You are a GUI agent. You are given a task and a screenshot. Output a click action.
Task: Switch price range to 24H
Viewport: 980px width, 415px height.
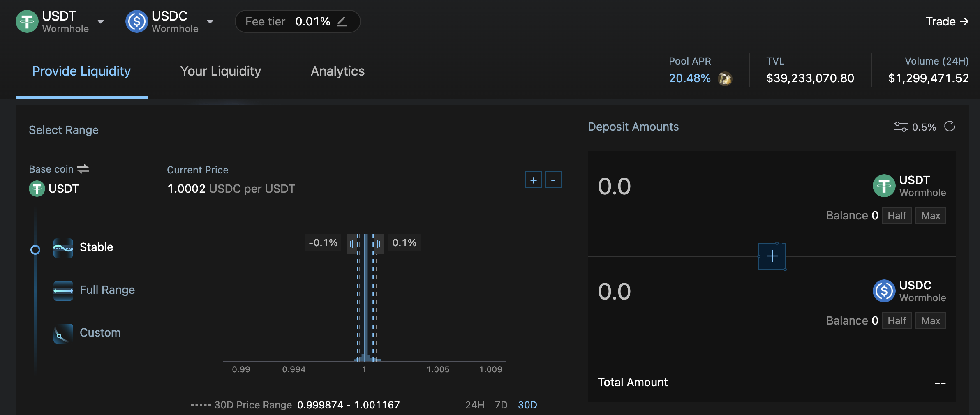[474, 405]
